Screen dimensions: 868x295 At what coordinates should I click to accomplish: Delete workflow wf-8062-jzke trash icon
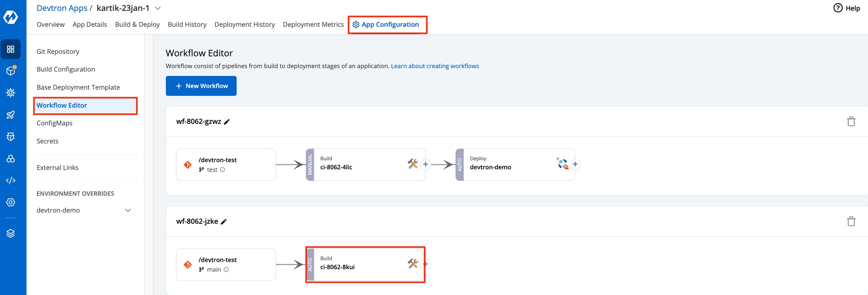851,221
